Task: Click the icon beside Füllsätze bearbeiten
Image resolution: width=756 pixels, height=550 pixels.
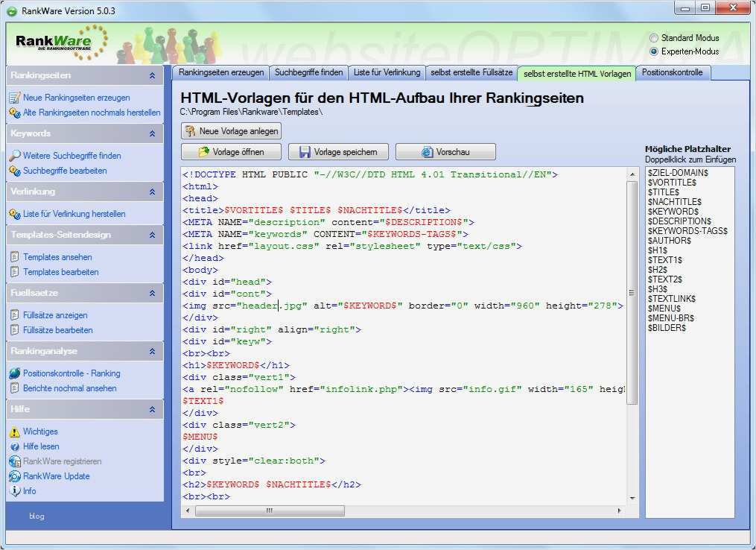Action: [14, 330]
